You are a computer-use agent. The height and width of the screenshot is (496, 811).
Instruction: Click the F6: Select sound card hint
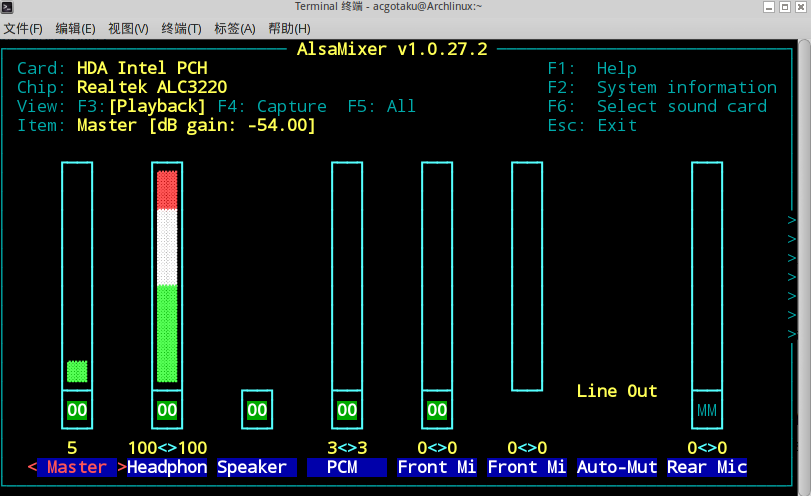click(x=657, y=107)
